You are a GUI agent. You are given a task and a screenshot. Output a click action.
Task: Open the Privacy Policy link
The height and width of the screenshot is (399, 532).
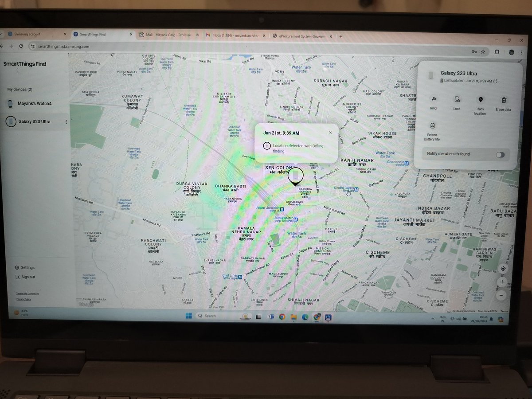coord(24,299)
